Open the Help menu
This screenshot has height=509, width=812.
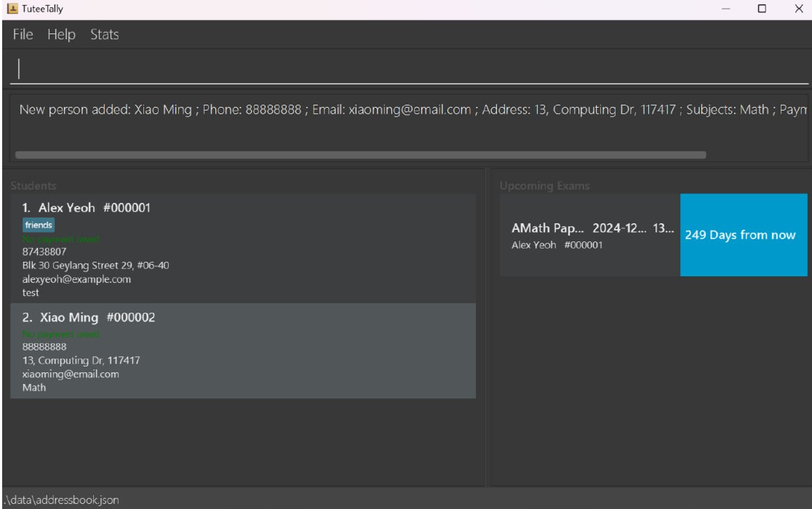coord(61,34)
